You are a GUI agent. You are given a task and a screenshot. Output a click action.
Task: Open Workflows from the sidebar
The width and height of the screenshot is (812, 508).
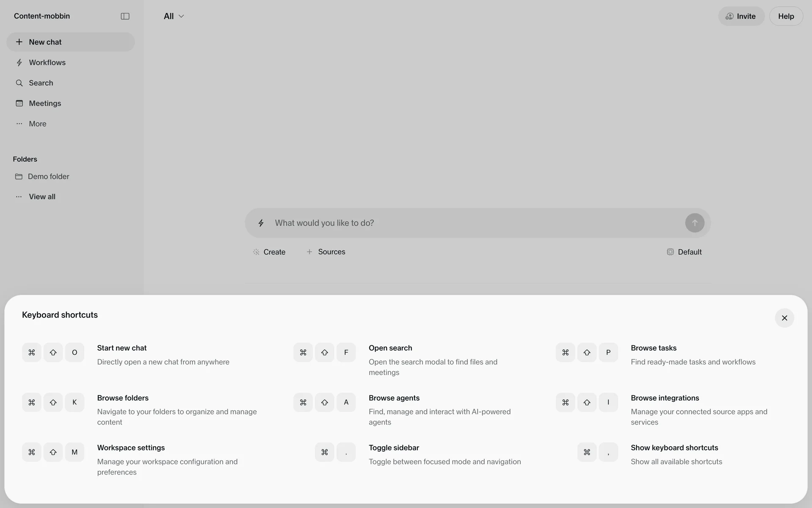[x=47, y=63]
